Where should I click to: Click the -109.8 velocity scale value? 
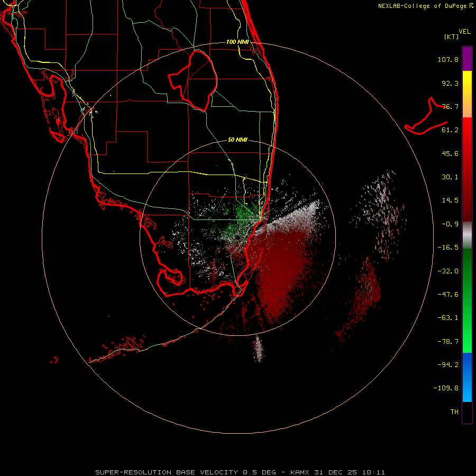[446, 388]
